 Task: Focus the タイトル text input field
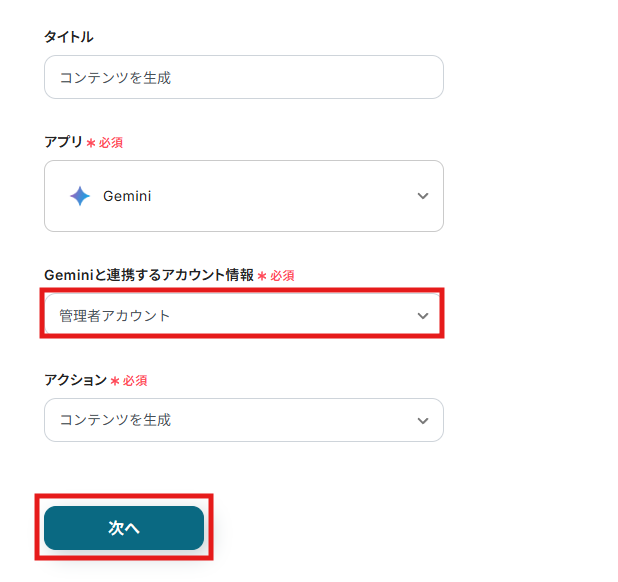[x=243, y=77]
